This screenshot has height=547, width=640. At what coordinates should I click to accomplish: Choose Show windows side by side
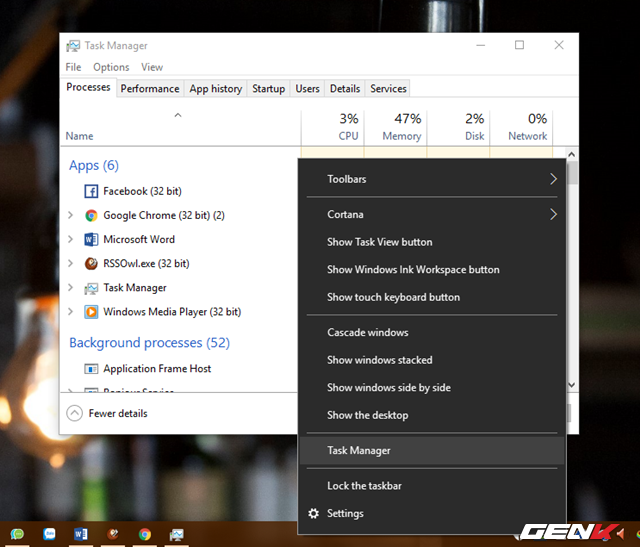432,387
